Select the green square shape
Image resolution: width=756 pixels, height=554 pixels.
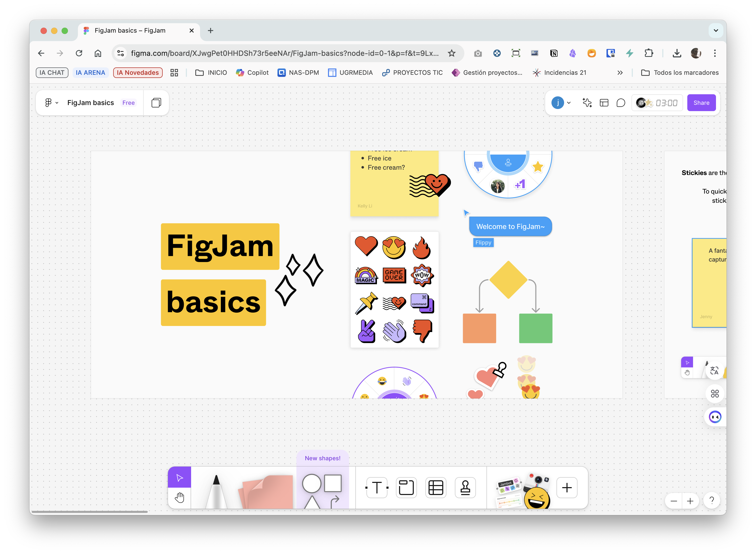pos(535,328)
